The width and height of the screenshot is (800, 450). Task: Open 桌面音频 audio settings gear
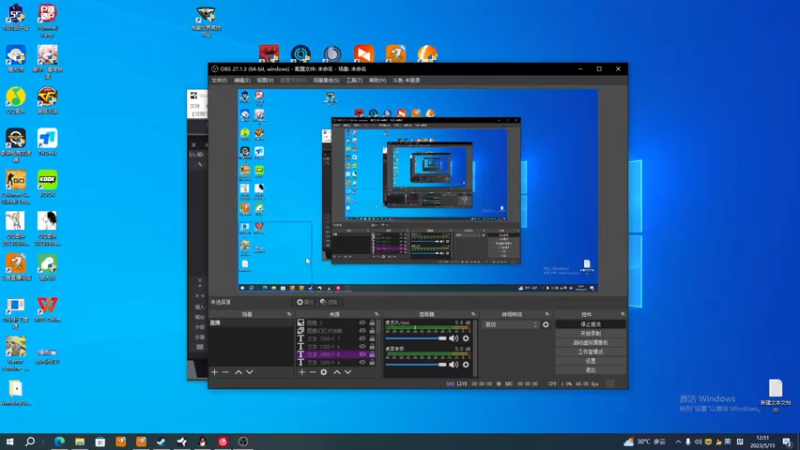[x=465, y=364]
